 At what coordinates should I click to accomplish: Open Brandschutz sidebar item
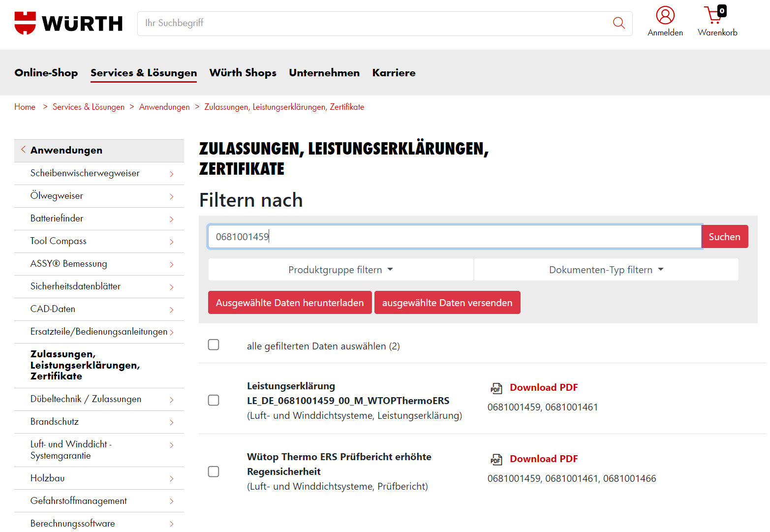pyautogui.click(x=99, y=422)
